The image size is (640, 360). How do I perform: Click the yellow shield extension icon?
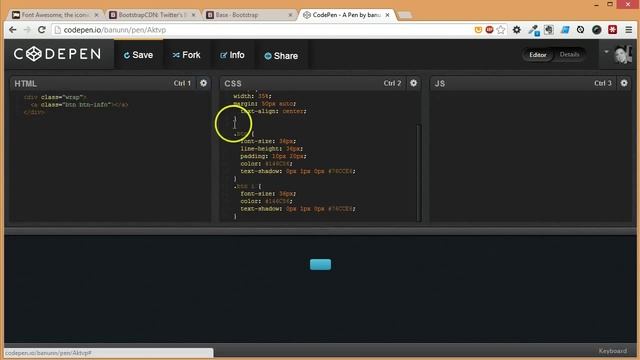pyautogui.click(x=478, y=30)
